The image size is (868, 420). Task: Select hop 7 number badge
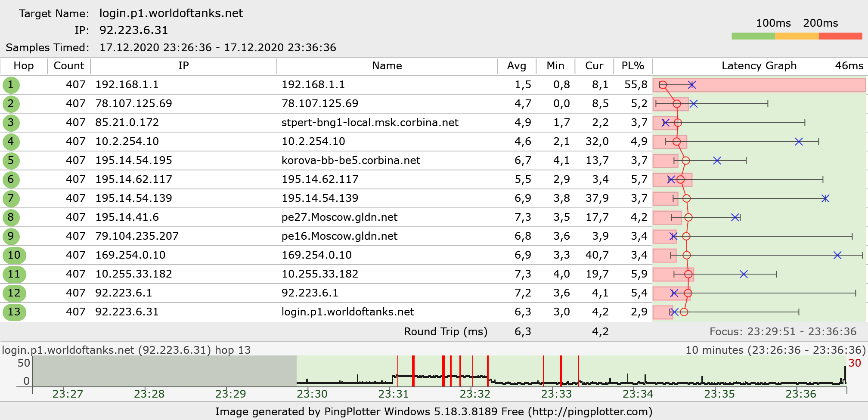click(11, 198)
